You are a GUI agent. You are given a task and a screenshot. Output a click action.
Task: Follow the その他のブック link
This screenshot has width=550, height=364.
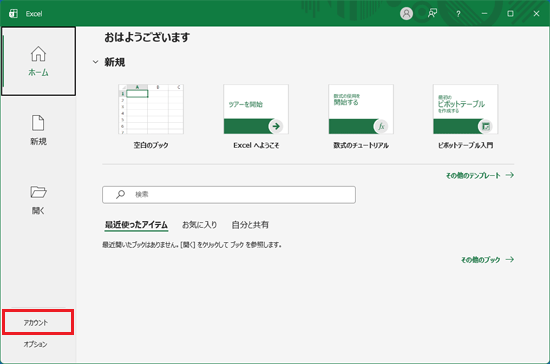point(480,259)
